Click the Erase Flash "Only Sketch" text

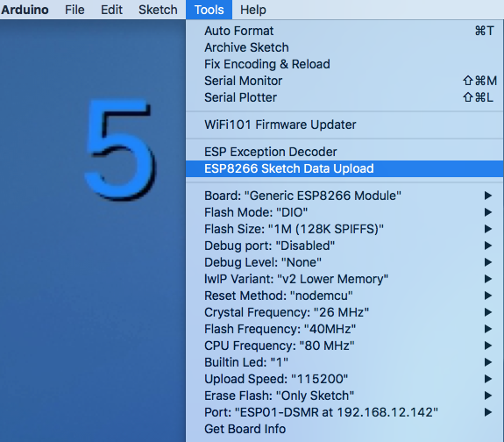[279, 396]
